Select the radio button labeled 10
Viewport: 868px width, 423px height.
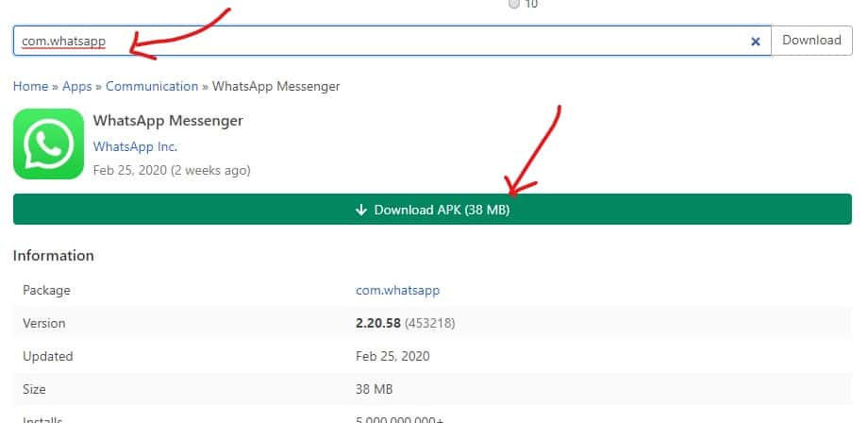click(513, 4)
